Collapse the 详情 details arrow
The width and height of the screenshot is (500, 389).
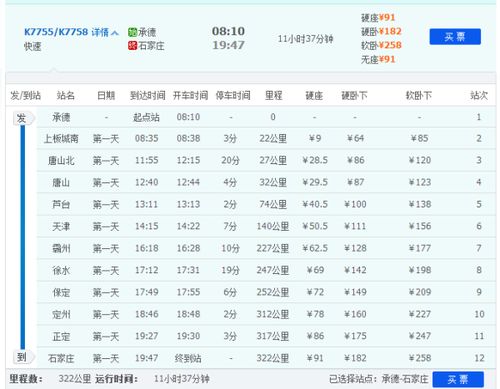tap(115, 33)
